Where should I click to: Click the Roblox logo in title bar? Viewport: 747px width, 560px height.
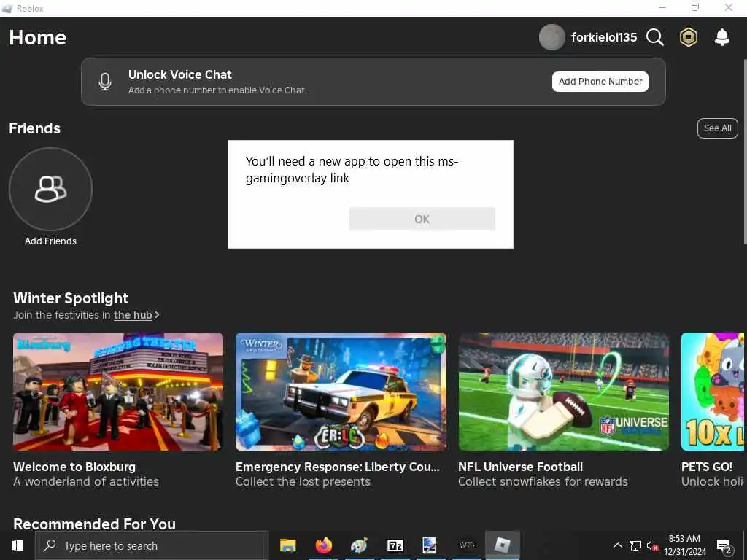click(x=7, y=9)
